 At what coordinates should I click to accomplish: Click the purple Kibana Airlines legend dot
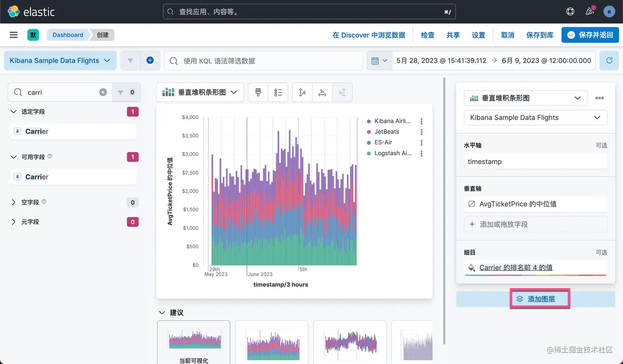[x=369, y=121]
